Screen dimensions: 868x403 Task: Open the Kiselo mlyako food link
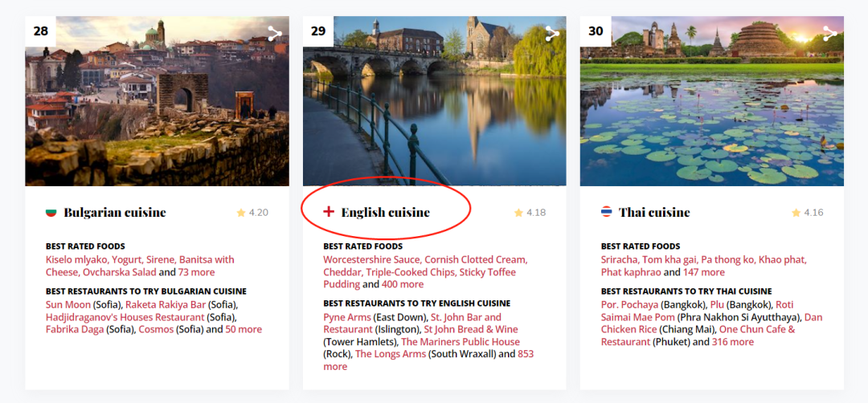tap(77, 260)
